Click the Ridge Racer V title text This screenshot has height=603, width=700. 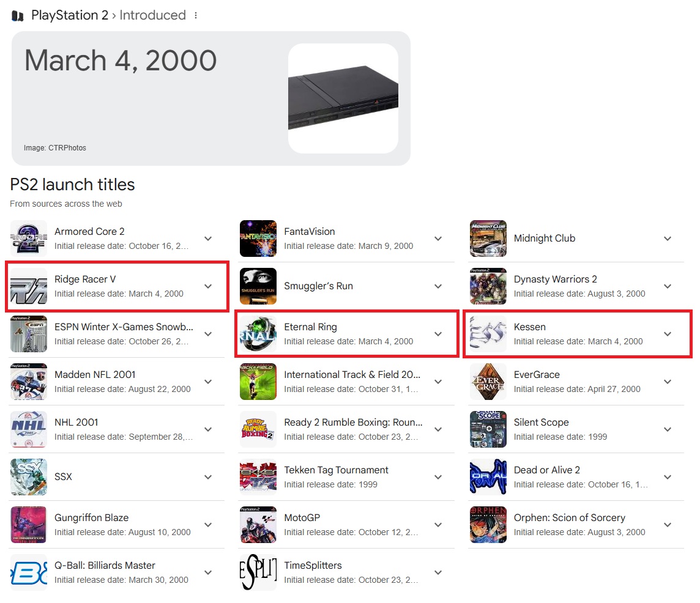point(85,279)
